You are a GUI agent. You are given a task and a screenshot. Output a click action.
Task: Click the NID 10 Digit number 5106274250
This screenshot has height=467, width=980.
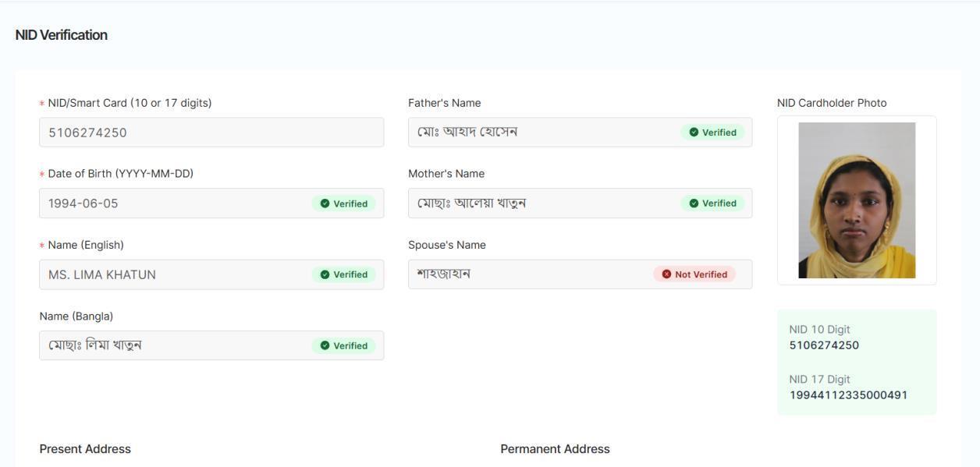click(824, 345)
